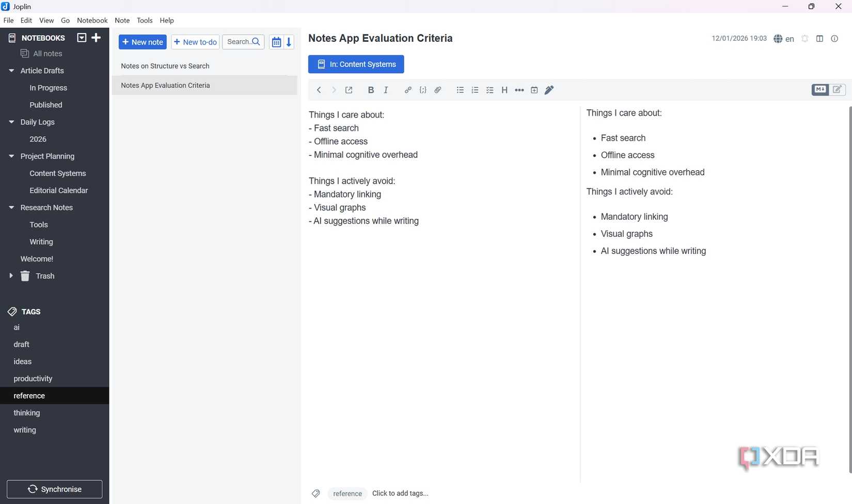
Task: Open Notes on Structure vs Search note
Action: 204,66
